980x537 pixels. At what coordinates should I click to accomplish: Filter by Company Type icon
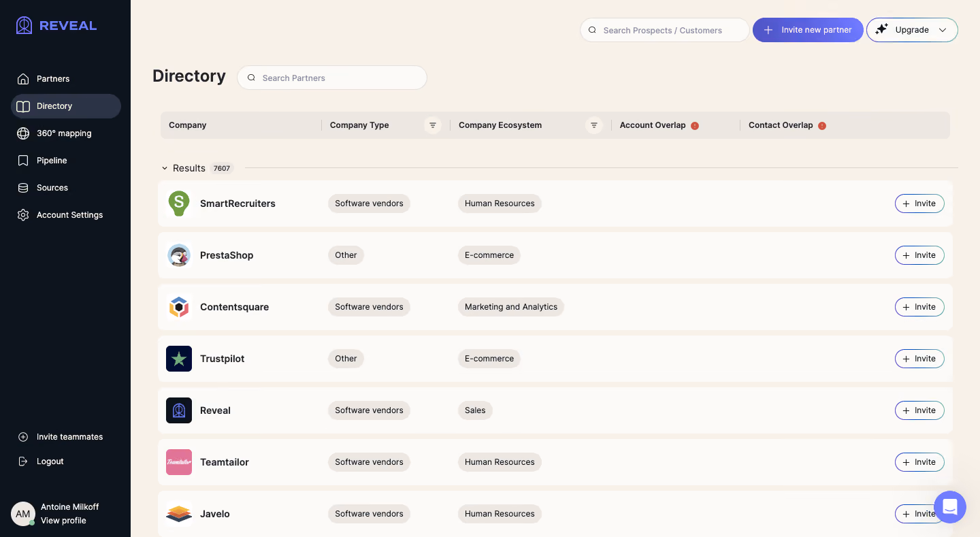click(x=433, y=125)
